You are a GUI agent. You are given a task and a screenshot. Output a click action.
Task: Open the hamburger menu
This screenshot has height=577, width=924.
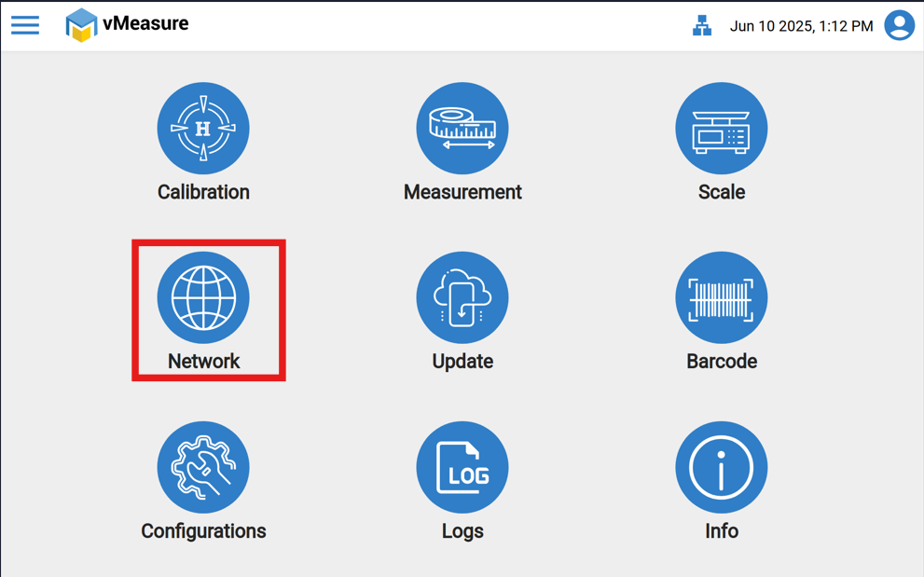click(x=25, y=25)
